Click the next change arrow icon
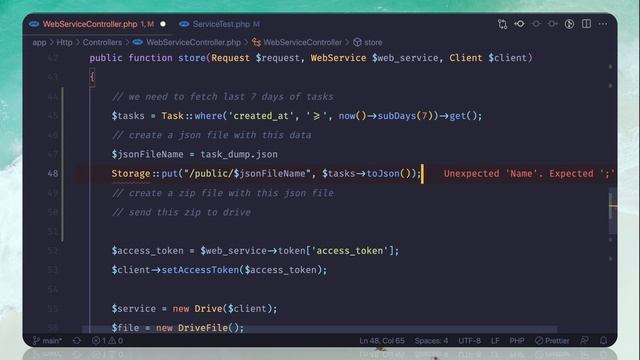640x360 pixels. click(x=553, y=24)
